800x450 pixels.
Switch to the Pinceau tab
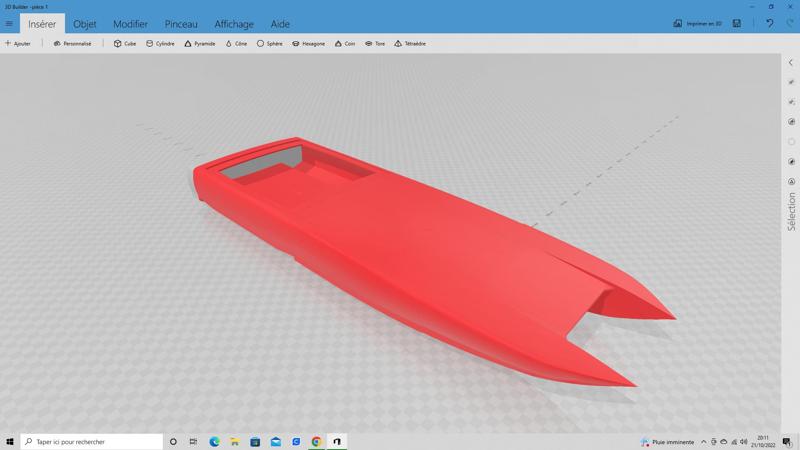181,24
